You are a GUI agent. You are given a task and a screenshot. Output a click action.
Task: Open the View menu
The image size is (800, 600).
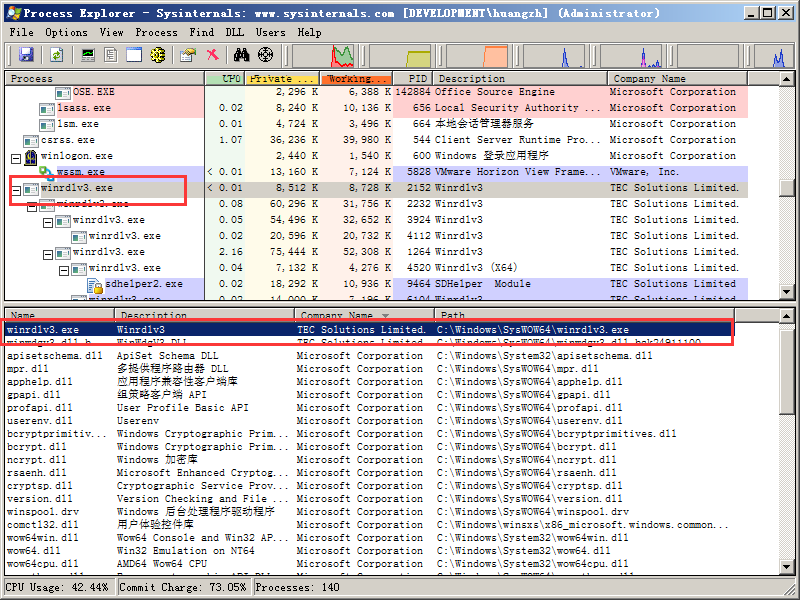coord(111,32)
